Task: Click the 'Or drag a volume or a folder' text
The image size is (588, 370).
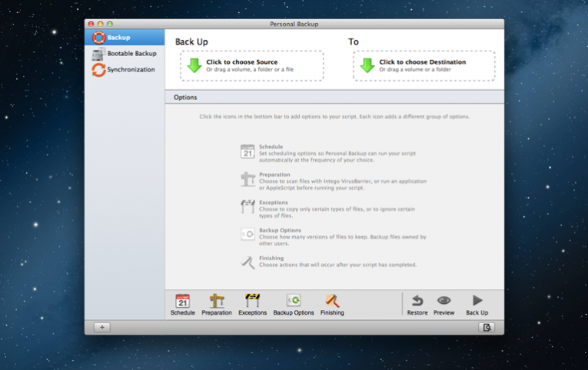Action: click(x=415, y=69)
